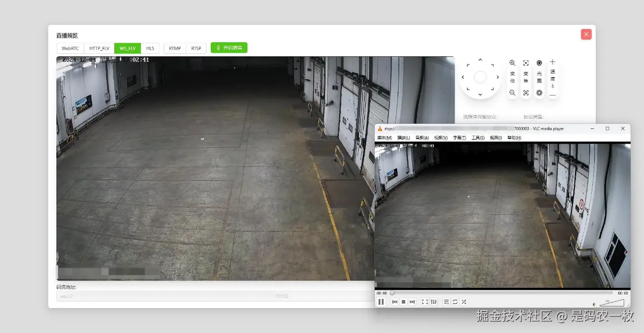
Task: Decrease PTZ 速度 with minus button
Action: 553,95
